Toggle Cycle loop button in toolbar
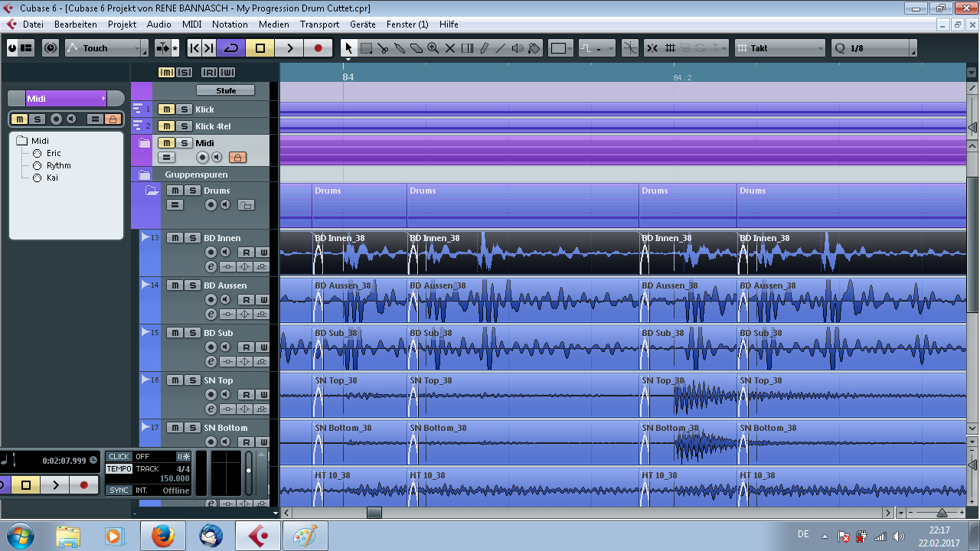The width and height of the screenshot is (980, 551). click(x=231, y=48)
